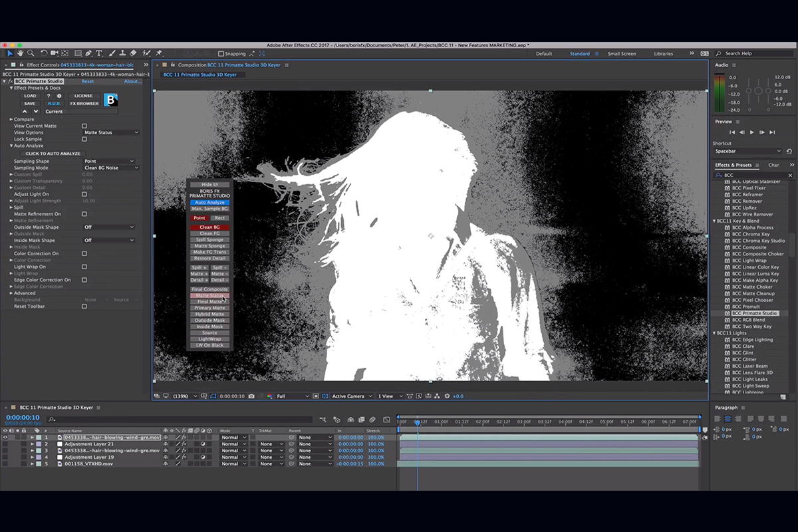The height and width of the screenshot is (532, 798).
Task: Click the timeline playhead marker
Action: click(x=418, y=422)
